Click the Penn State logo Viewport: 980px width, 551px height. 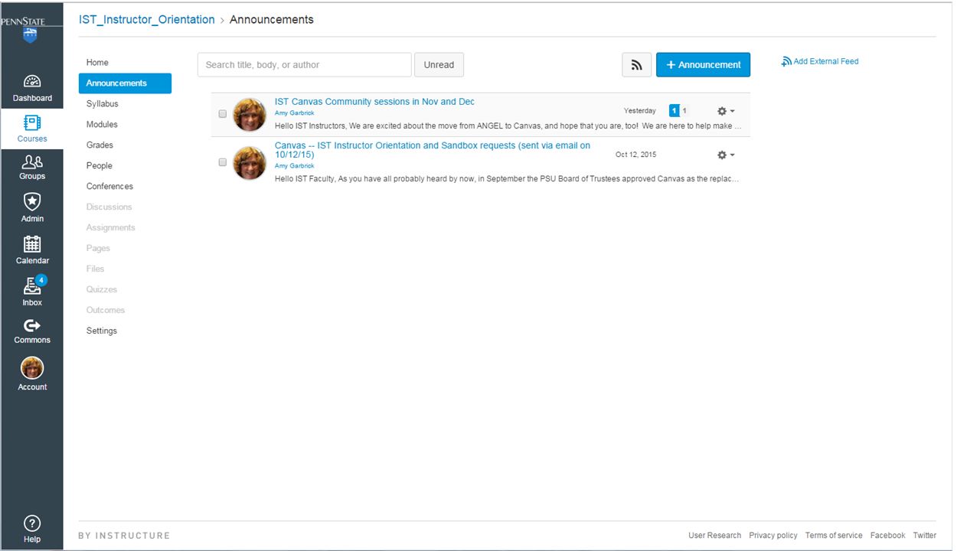pyautogui.click(x=31, y=29)
